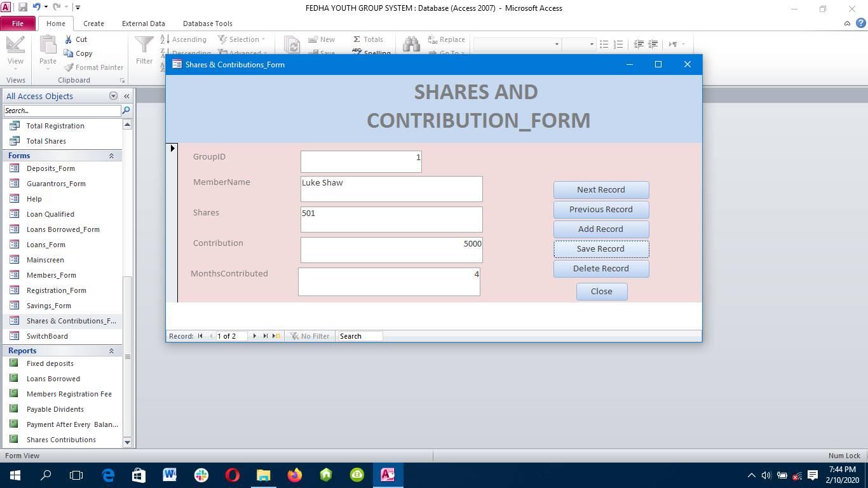Image resolution: width=868 pixels, height=488 pixels.
Task: Click the new blank record navigation icon
Action: tap(276, 336)
